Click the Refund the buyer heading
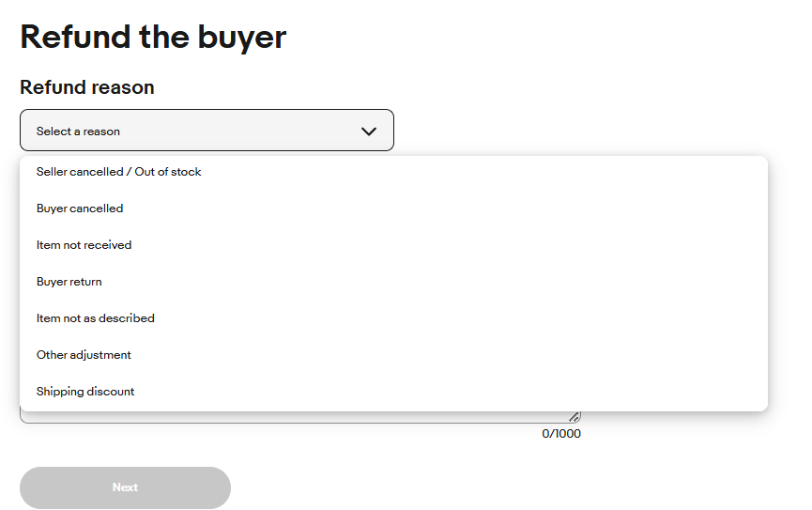Image resolution: width=812 pixels, height=510 pixels. 153,37
